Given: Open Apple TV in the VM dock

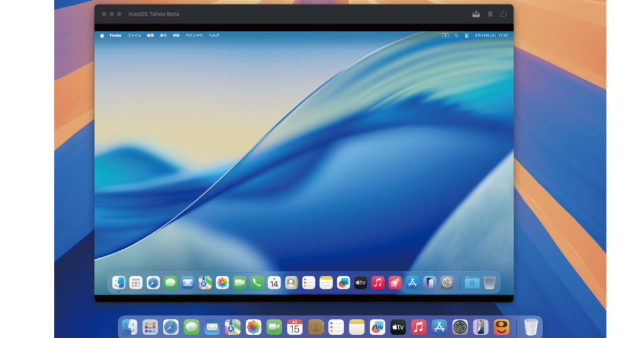Looking at the screenshot, I should pyautogui.click(x=360, y=283).
